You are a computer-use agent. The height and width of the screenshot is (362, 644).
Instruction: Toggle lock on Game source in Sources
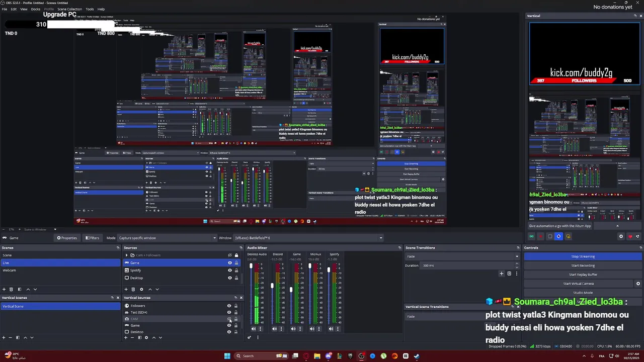[236, 263]
